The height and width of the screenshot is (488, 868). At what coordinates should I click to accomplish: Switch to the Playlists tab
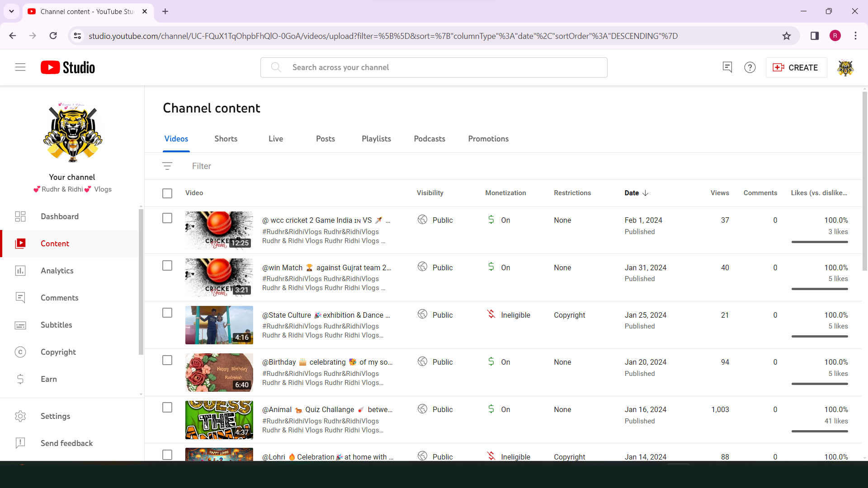point(376,139)
